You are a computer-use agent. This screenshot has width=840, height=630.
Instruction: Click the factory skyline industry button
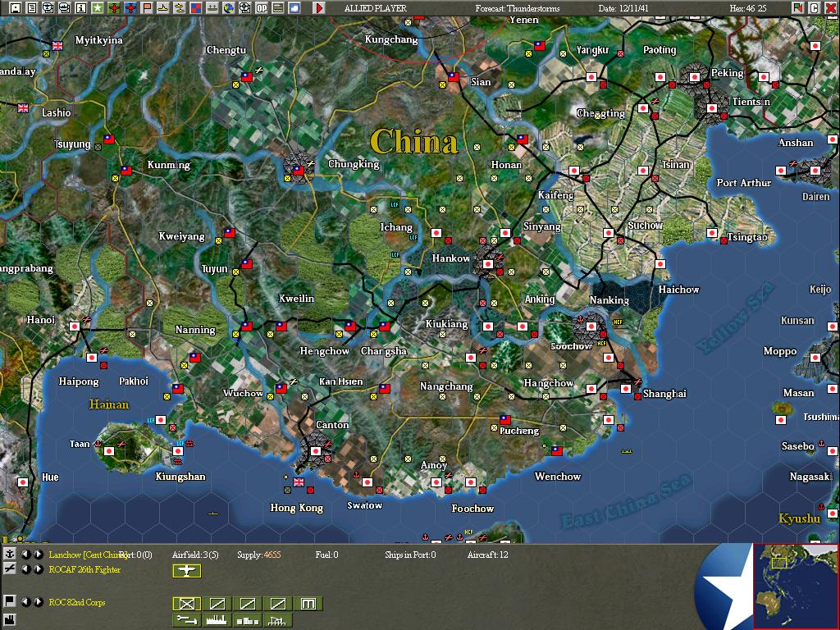217,620
